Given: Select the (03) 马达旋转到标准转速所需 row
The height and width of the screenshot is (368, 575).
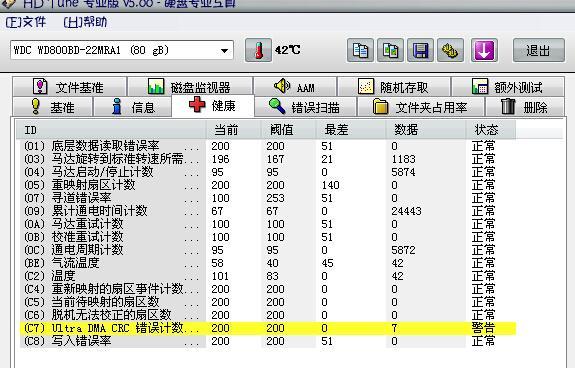Looking at the screenshot, I should 268,159.
